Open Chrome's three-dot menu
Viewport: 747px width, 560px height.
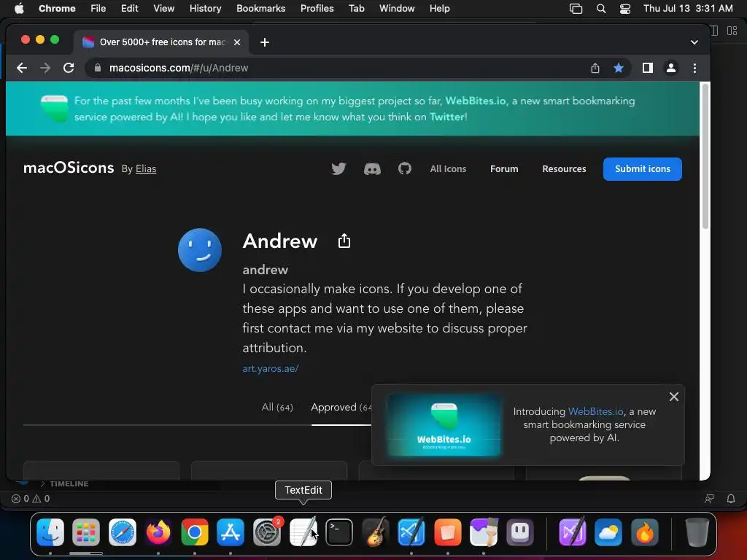694,68
